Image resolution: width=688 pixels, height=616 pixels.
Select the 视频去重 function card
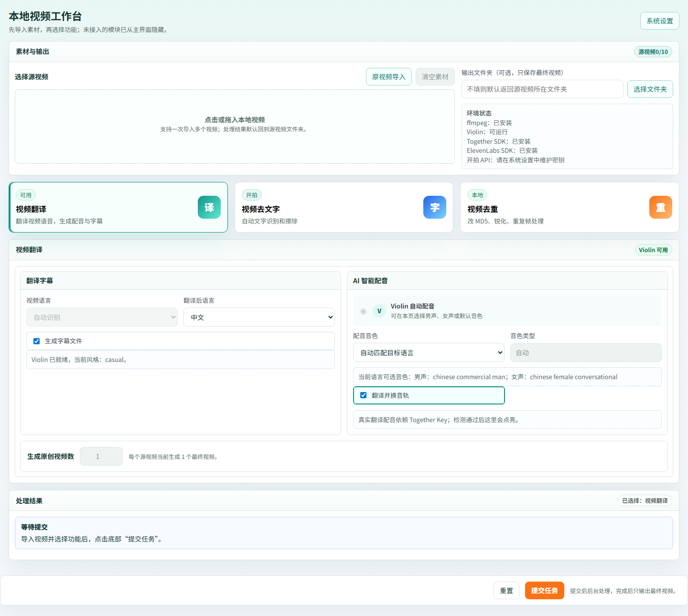pos(570,207)
